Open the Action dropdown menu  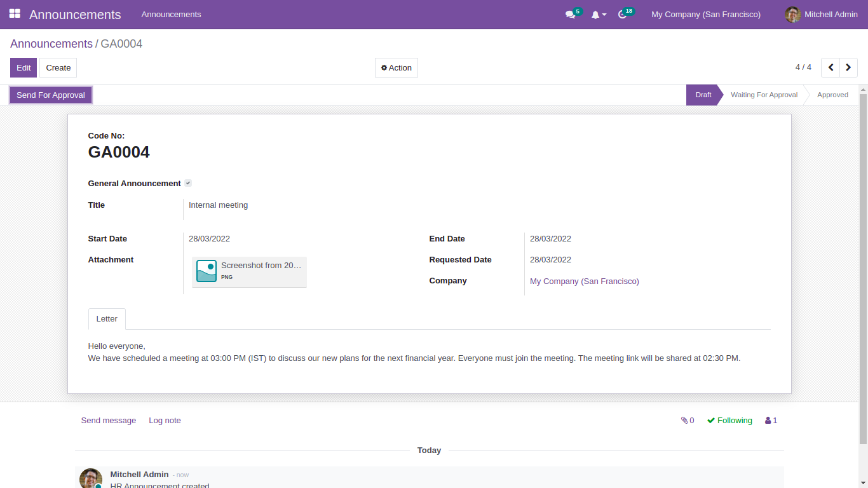(x=396, y=67)
